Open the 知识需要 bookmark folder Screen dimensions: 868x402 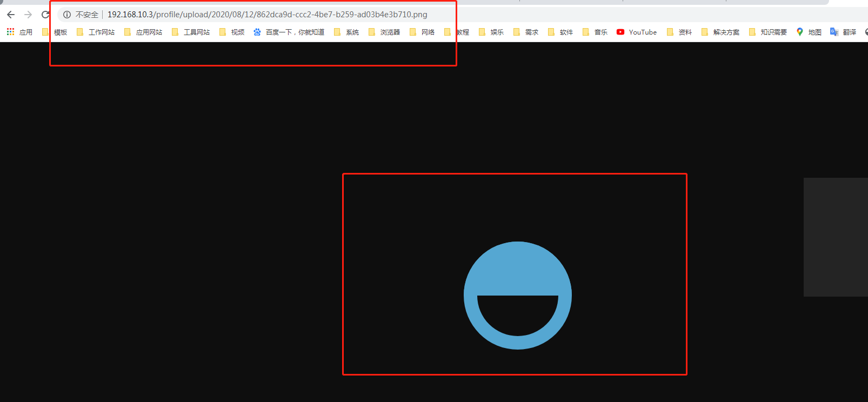(x=768, y=32)
